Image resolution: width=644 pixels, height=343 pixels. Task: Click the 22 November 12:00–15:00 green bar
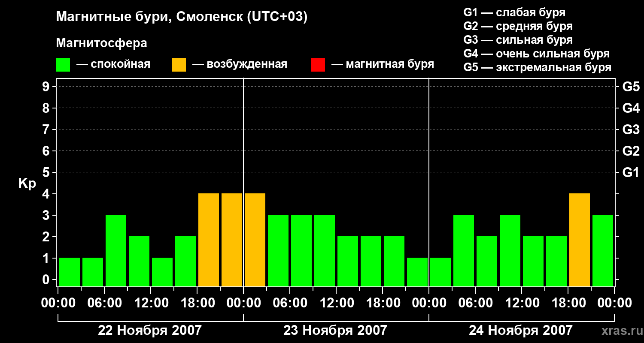pyautogui.click(x=162, y=272)
